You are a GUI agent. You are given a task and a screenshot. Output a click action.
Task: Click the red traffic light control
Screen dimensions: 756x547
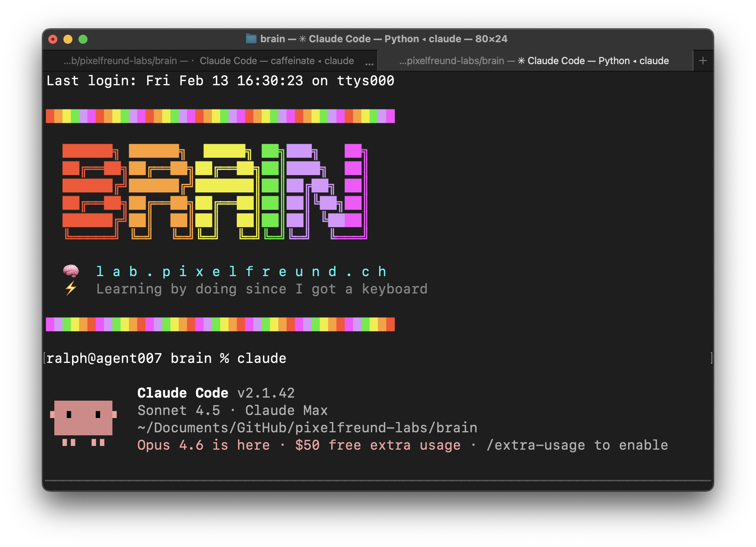coord(53,39)
